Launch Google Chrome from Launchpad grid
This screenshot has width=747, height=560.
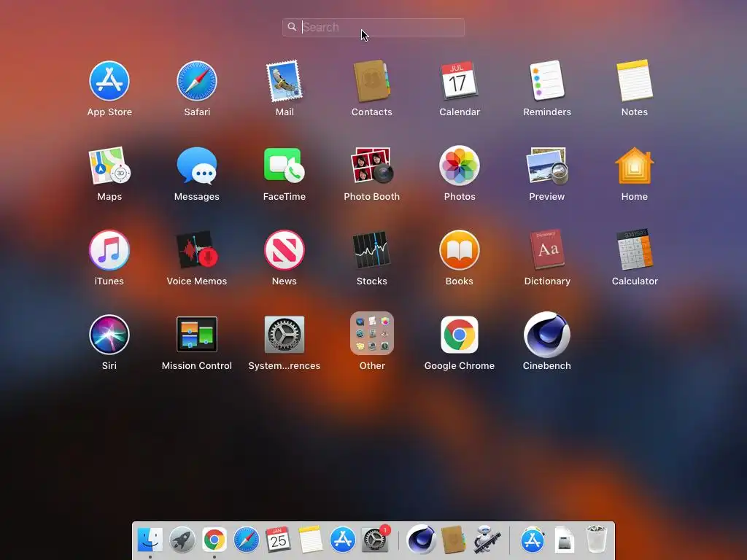[460, 335]
